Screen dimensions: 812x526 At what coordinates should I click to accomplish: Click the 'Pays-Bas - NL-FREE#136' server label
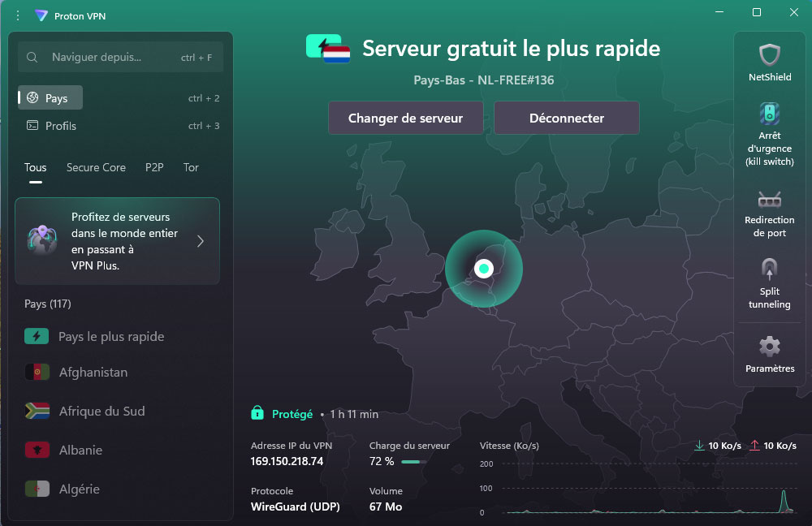pyautogui.click(x=484, y=80)
